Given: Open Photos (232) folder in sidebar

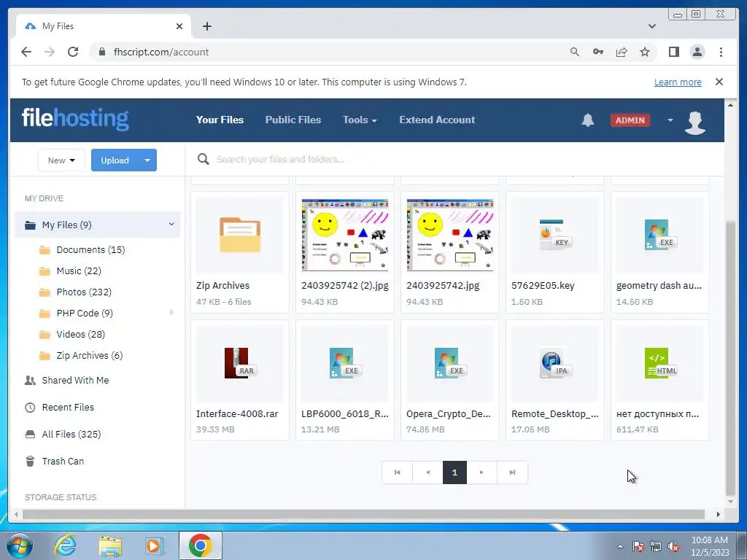Looking at the screenshot, I should (75, 292).
